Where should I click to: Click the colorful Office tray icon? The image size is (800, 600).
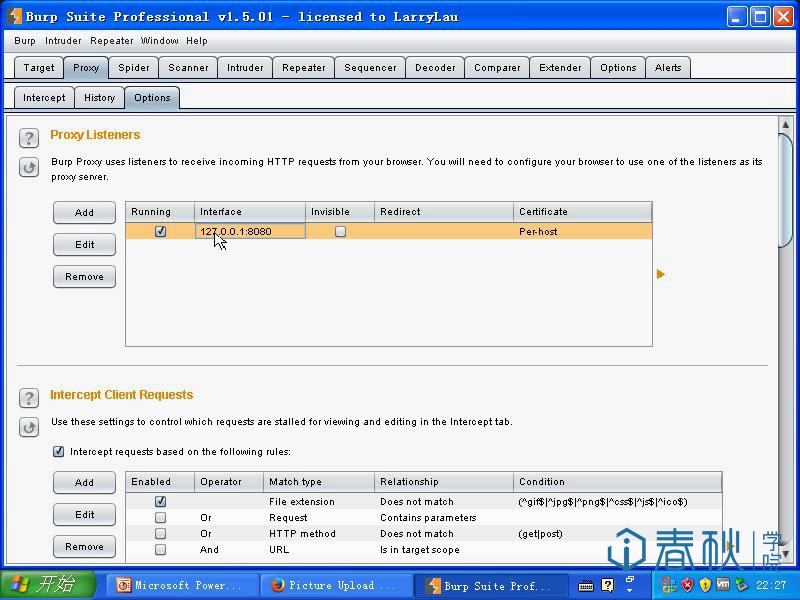pos(668,585)
